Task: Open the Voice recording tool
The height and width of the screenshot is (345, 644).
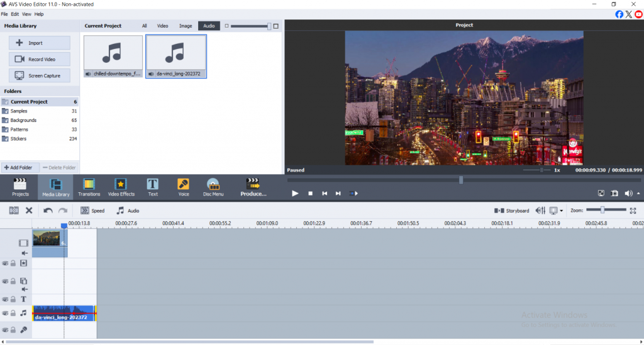Action: click(184, 187)
